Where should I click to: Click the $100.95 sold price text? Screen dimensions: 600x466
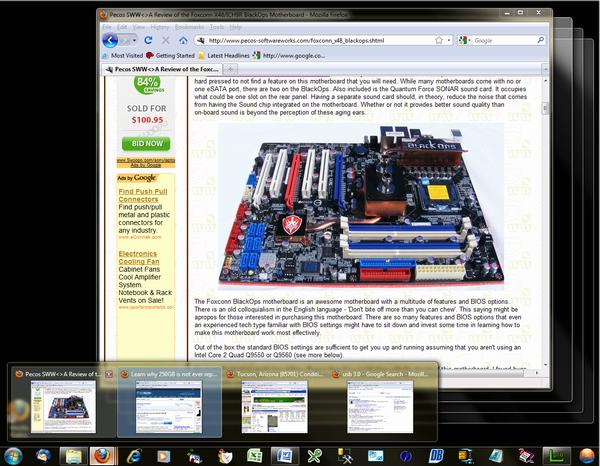pyautogui.click(x=147, y=120)
